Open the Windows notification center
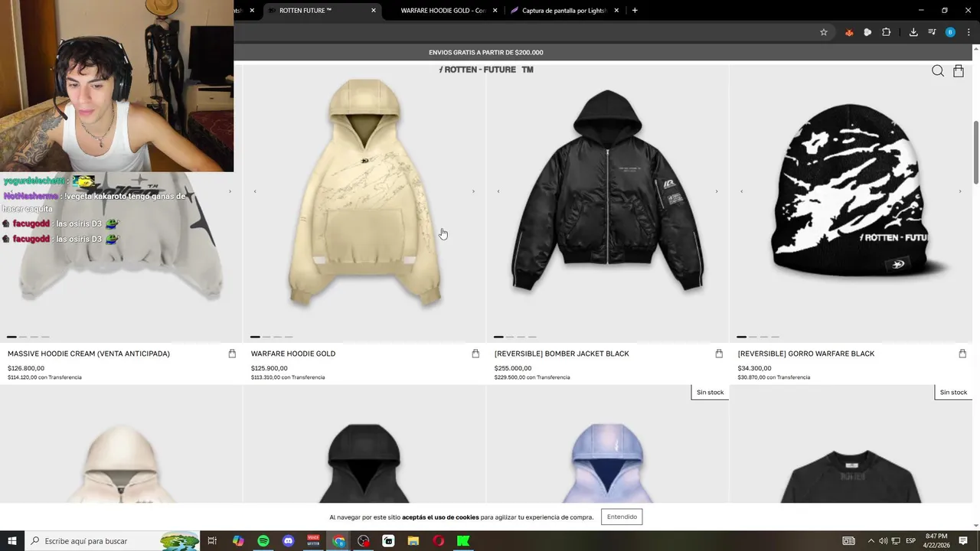Image resolution: width=980 pixels, height=551 pixels. [x=963, y=541]
